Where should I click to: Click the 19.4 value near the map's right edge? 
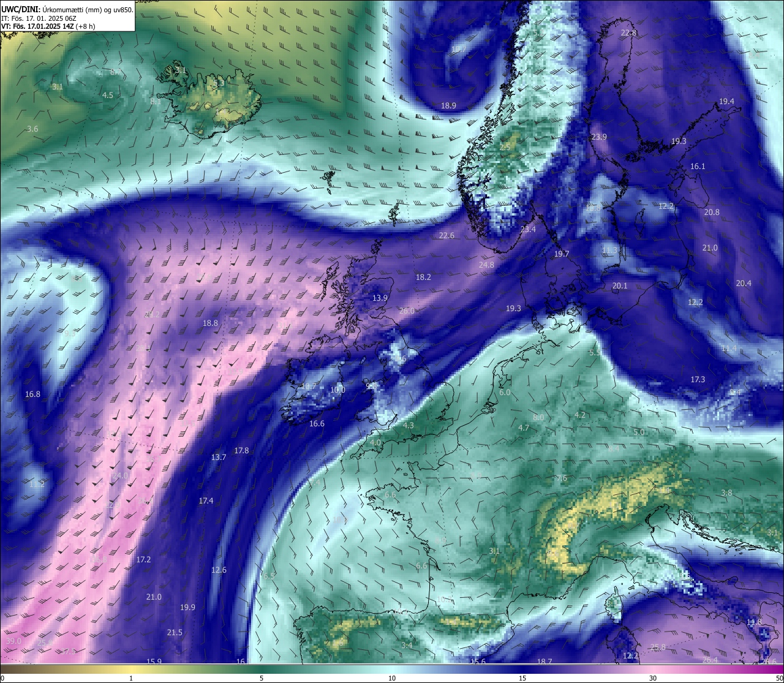(x=727, y=101)
